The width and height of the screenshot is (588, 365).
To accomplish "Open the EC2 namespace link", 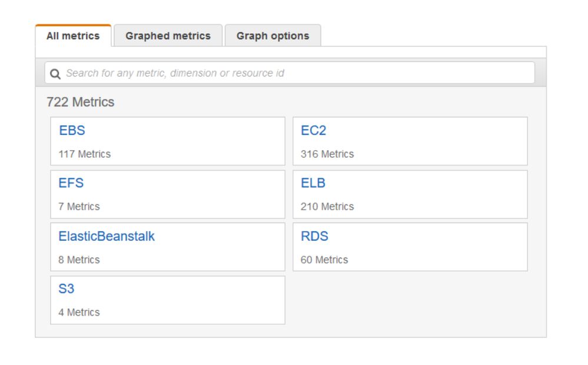I will point(313,131).
